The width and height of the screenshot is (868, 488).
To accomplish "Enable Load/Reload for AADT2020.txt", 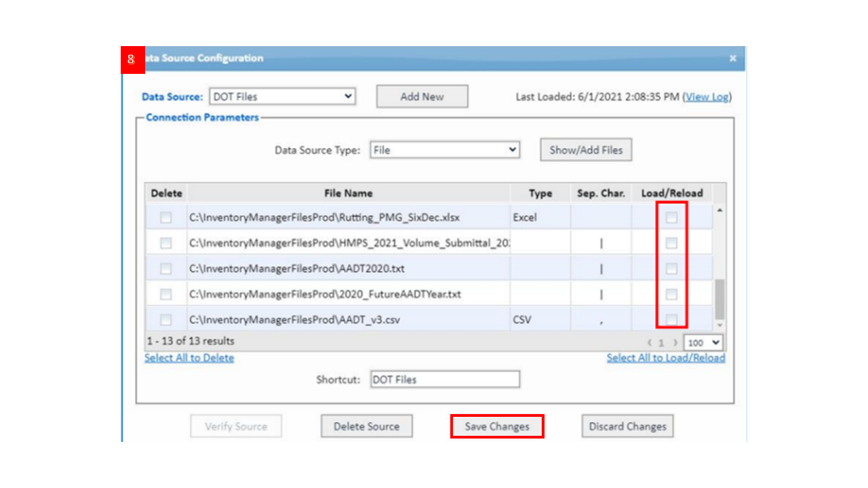I will pos(671,268).
